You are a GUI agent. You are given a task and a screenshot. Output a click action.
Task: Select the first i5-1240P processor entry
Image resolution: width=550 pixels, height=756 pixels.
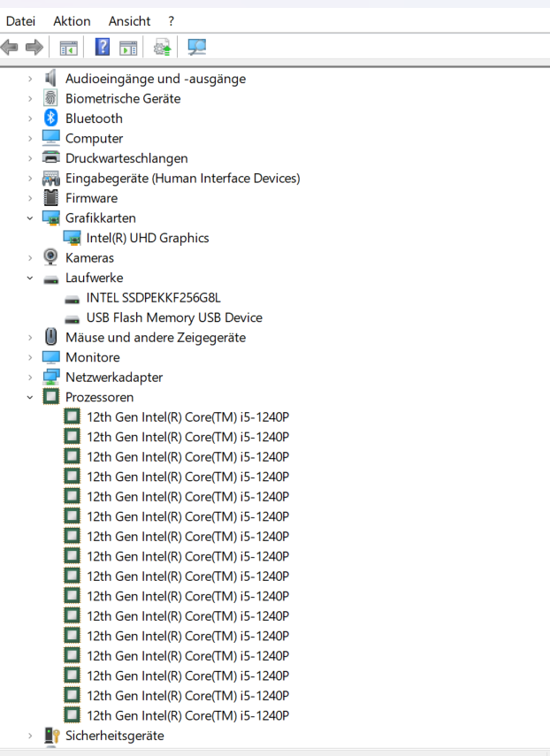pyautogui.click(x=188, y=417)
